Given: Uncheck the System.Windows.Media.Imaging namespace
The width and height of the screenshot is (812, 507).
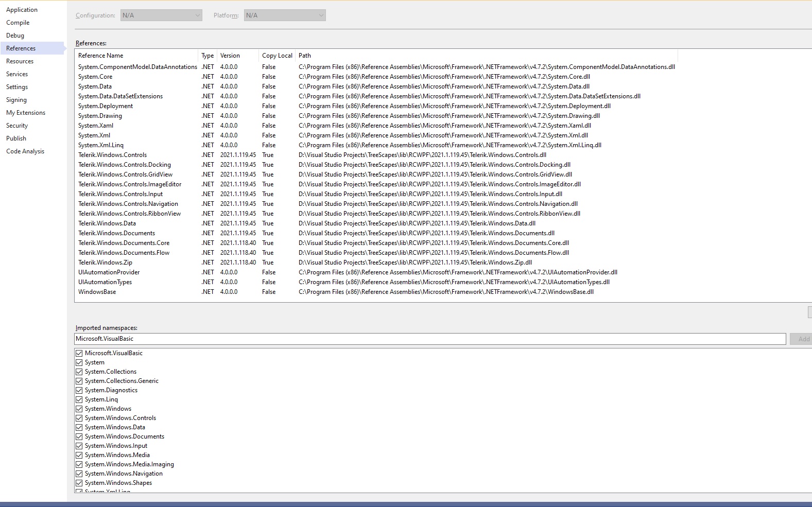Looking at the screenshot, I should click(x=79, y=464).
